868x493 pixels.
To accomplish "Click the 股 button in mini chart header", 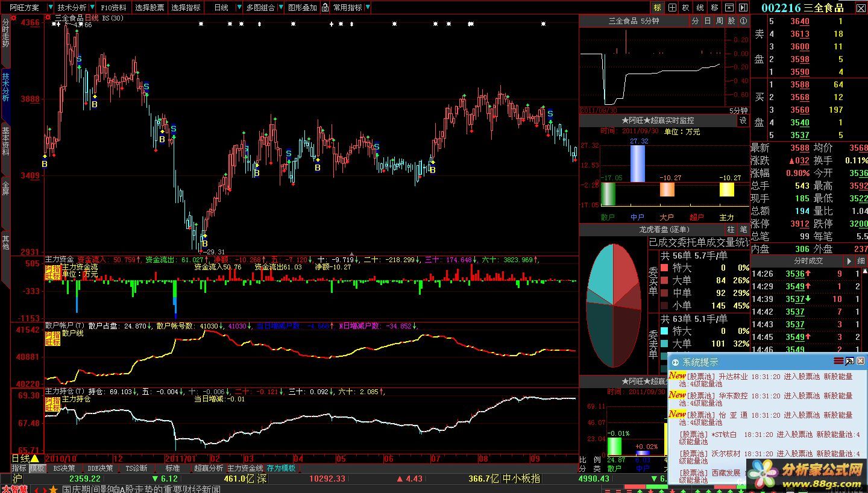I will 731,21.
